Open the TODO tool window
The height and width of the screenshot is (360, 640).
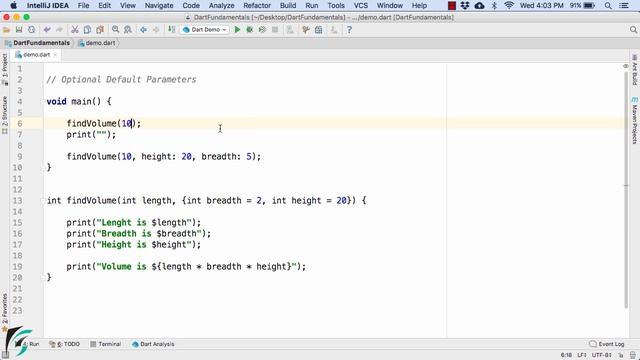coord(64,344)
